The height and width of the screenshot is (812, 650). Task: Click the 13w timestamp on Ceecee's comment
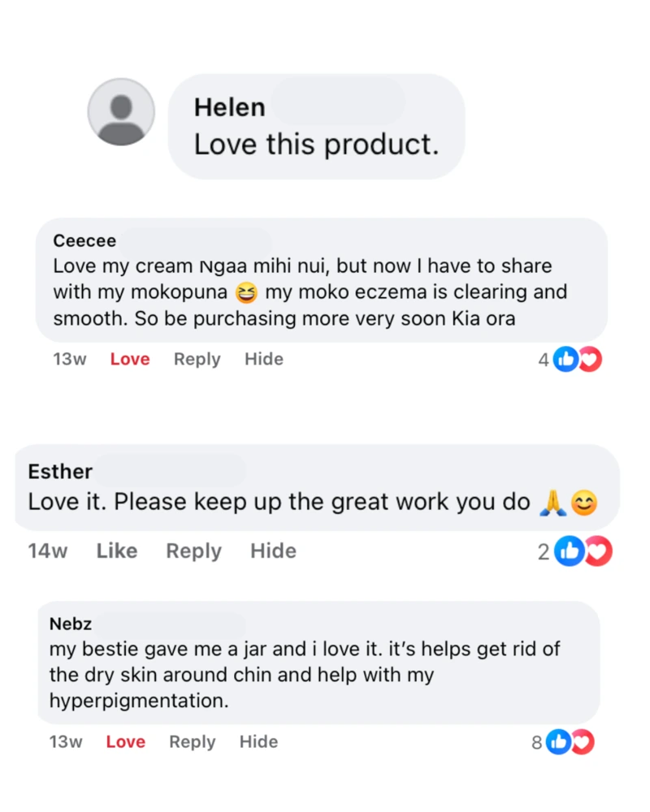pos(69,359)
